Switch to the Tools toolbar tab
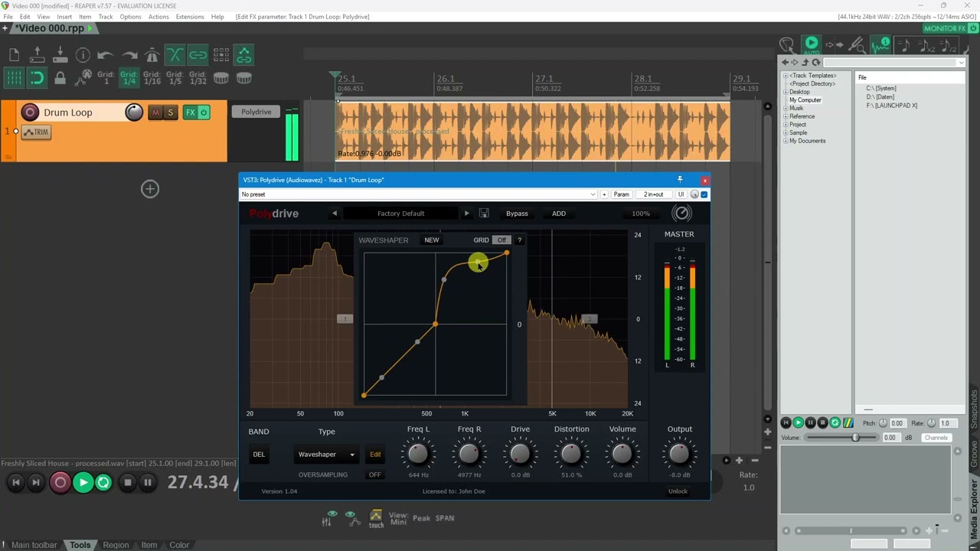The width and height of the screenshot is (980, 551). pos(80,545)
